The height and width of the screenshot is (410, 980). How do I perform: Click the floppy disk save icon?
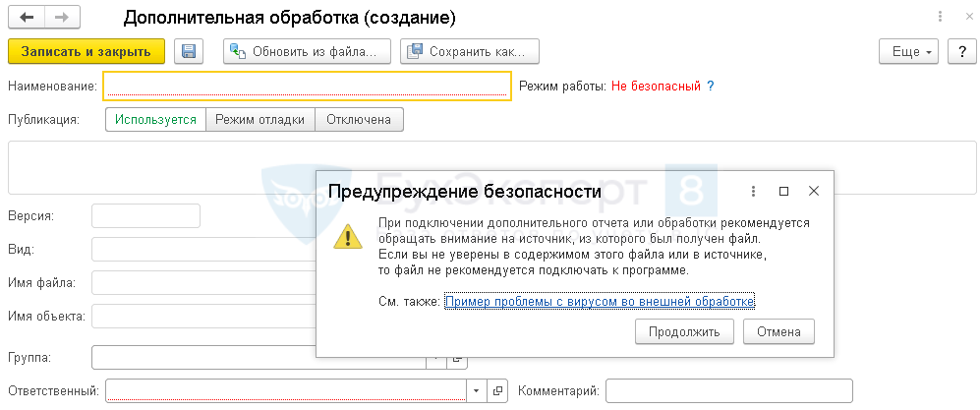[x=188, y=51]
